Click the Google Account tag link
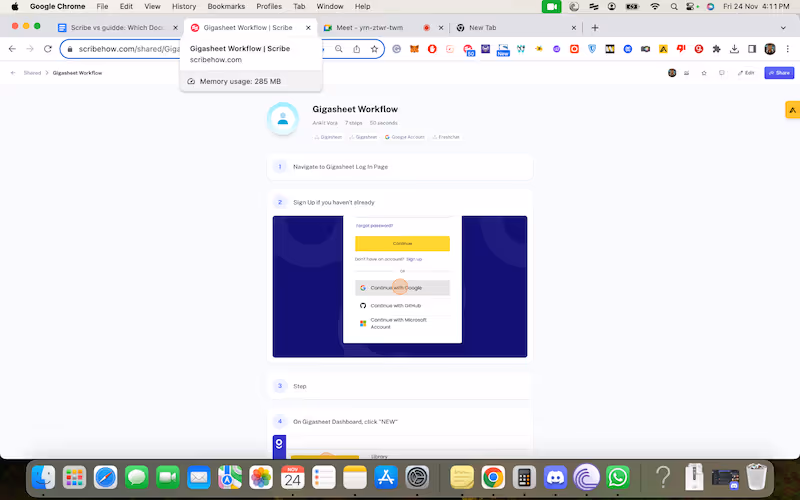Image resolution: width=800 pixels, height=500 pixels. tap(405, 137)
